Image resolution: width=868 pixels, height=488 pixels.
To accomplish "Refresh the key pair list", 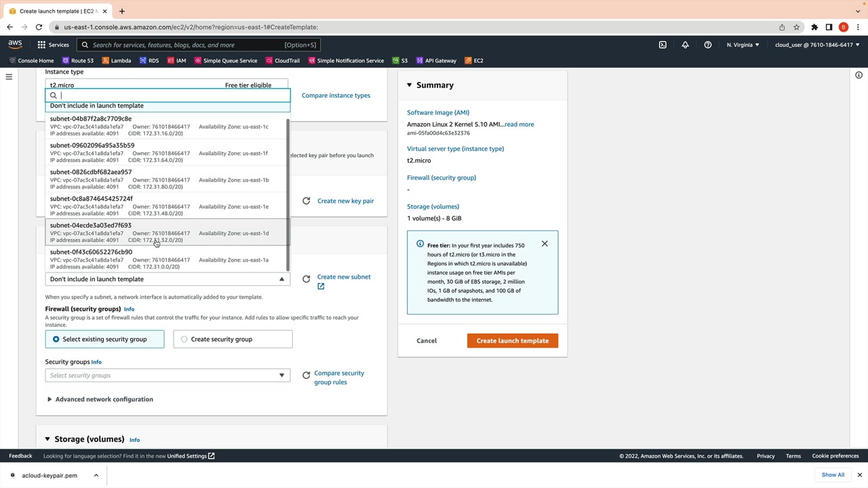I will [307, 201].
